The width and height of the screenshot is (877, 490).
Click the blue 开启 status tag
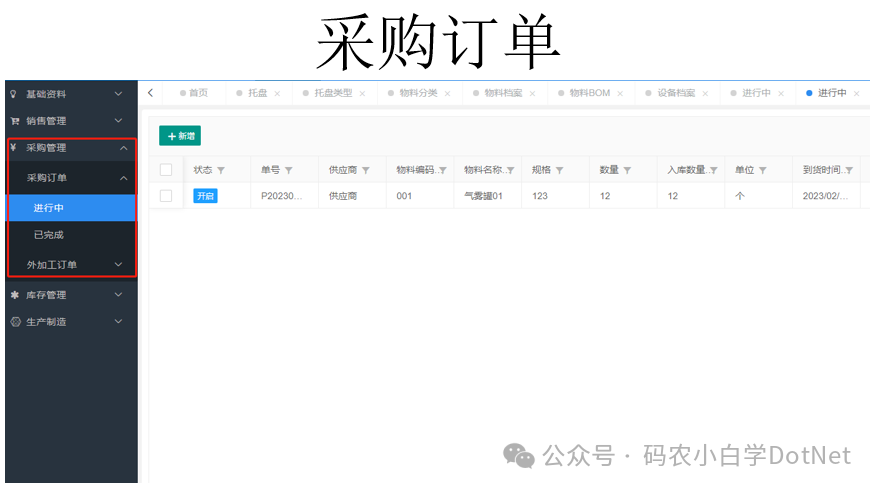click(205, 196)
